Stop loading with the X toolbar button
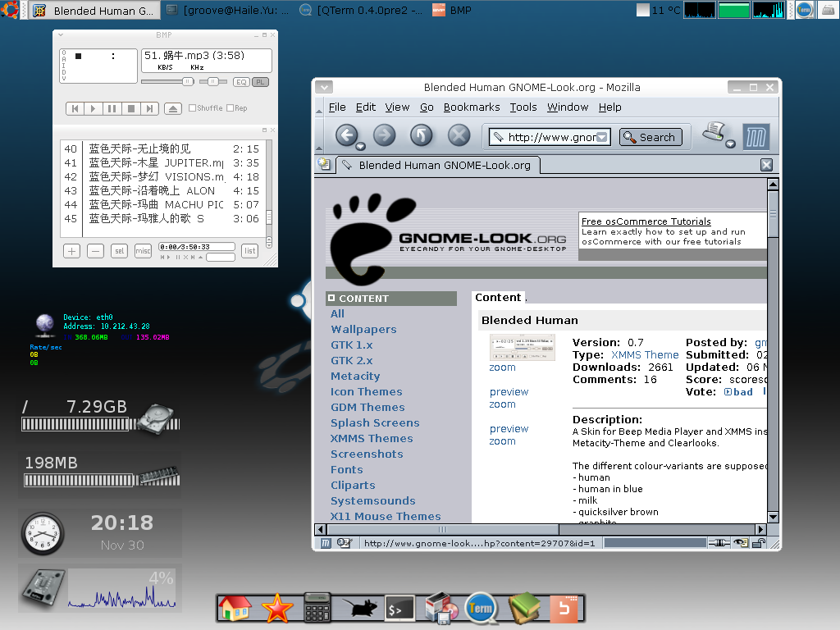 click(459, 135)
